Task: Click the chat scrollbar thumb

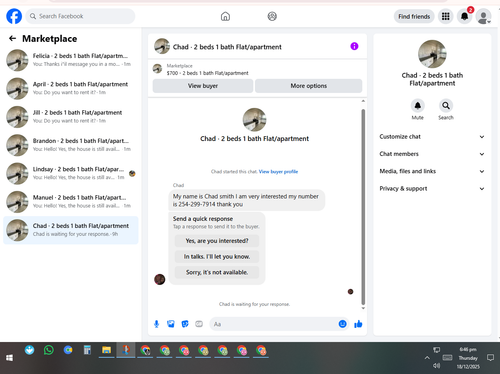Action: [363, 207]
